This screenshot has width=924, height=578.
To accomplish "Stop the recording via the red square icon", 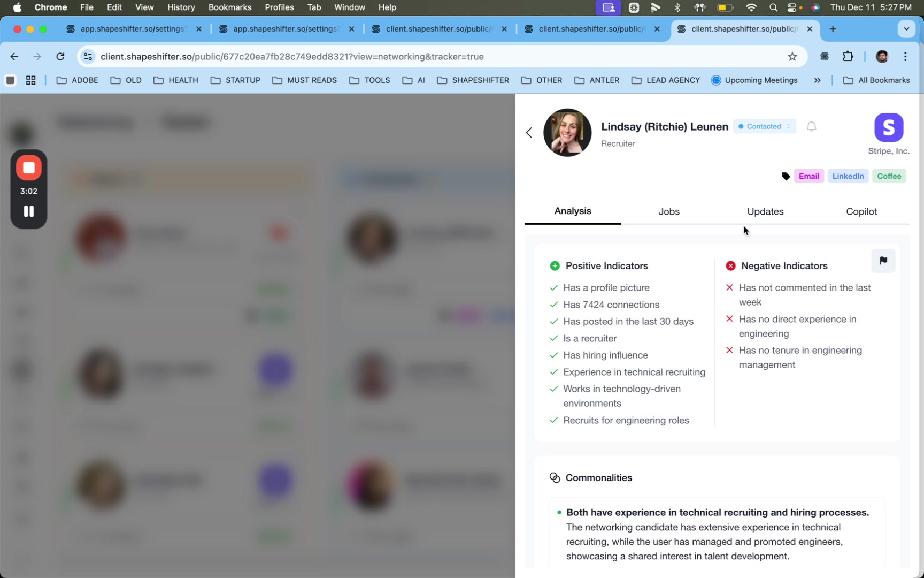I will click(29, 168).
